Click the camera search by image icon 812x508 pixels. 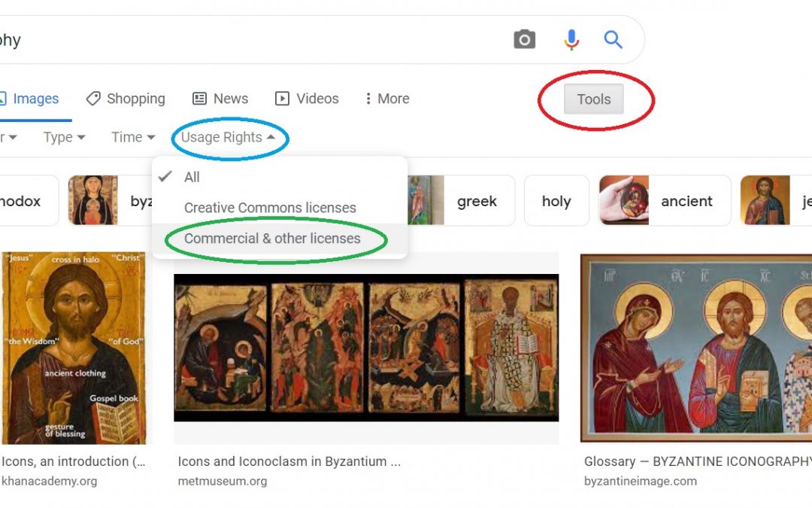coord(524,40)
